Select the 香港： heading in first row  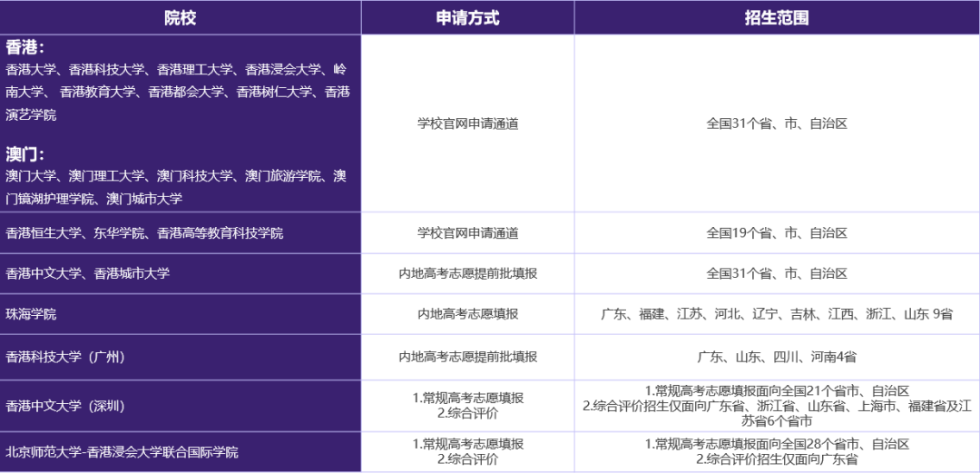pos(25,47)
